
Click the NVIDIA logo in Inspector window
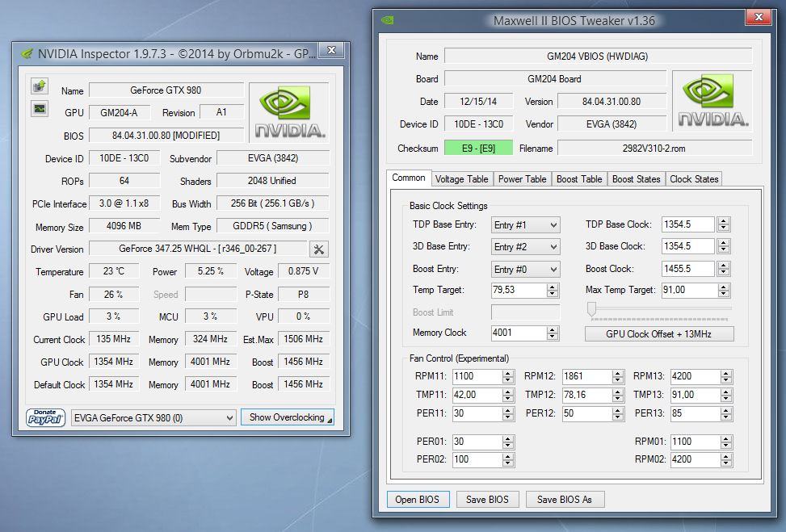tap(289, 112)
